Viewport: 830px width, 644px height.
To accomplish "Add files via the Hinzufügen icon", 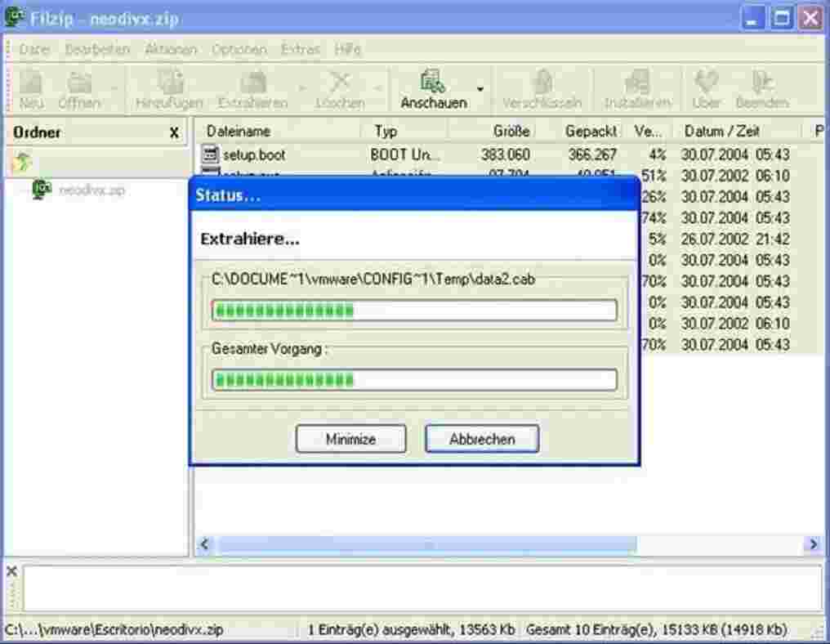I will click(171, 88).
